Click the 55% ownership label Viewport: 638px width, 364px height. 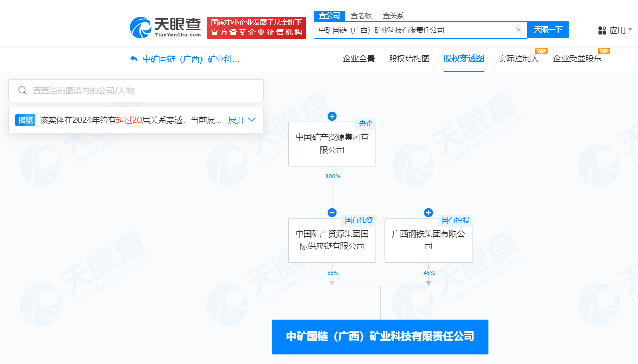(x=333, y=273)
